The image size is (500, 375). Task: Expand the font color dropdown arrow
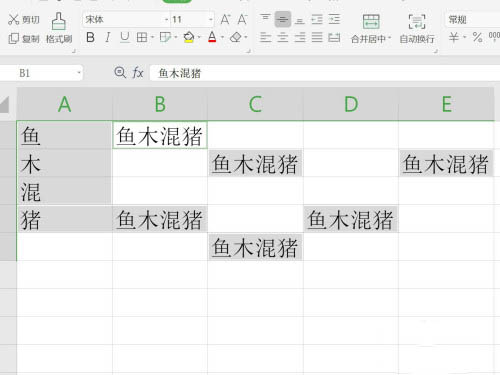pos(222,37)
